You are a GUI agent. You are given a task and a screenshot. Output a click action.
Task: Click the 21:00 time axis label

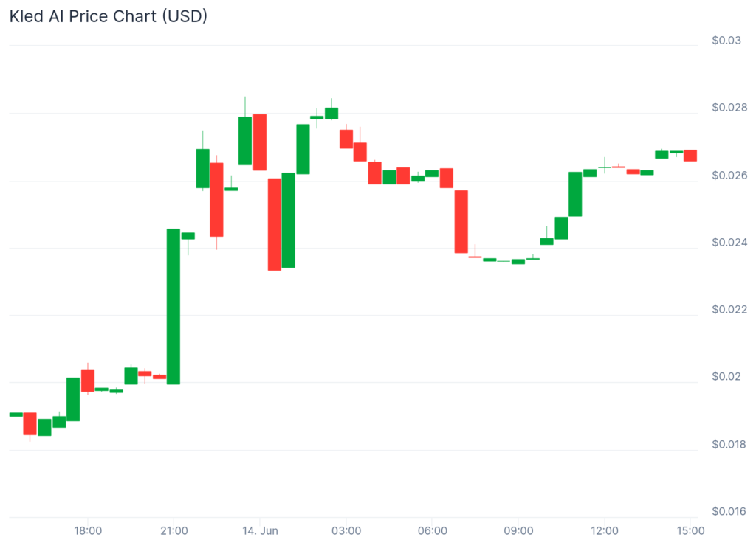173,531
